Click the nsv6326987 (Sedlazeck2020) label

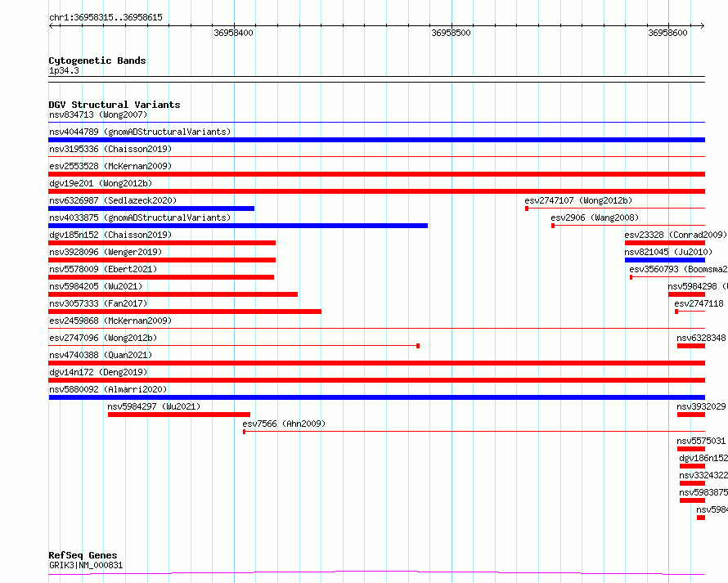click(x=113, y=200)
